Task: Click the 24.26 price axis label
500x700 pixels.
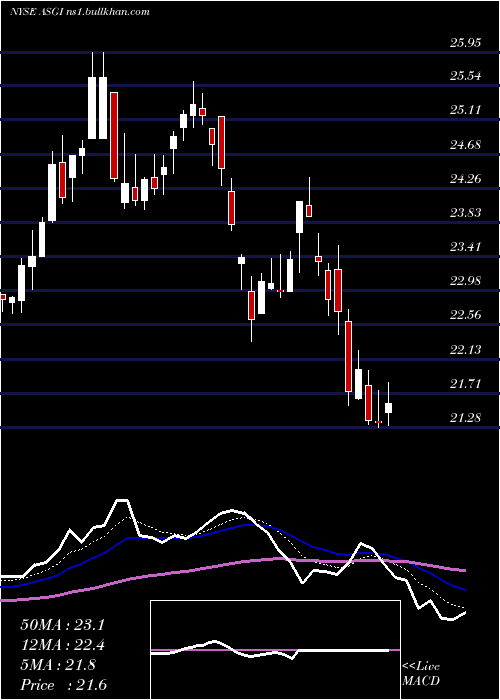Action: point(465,179)
